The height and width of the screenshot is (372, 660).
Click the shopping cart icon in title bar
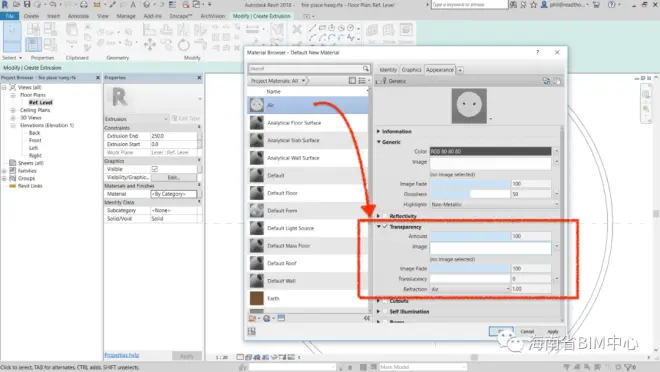point(596,5)
